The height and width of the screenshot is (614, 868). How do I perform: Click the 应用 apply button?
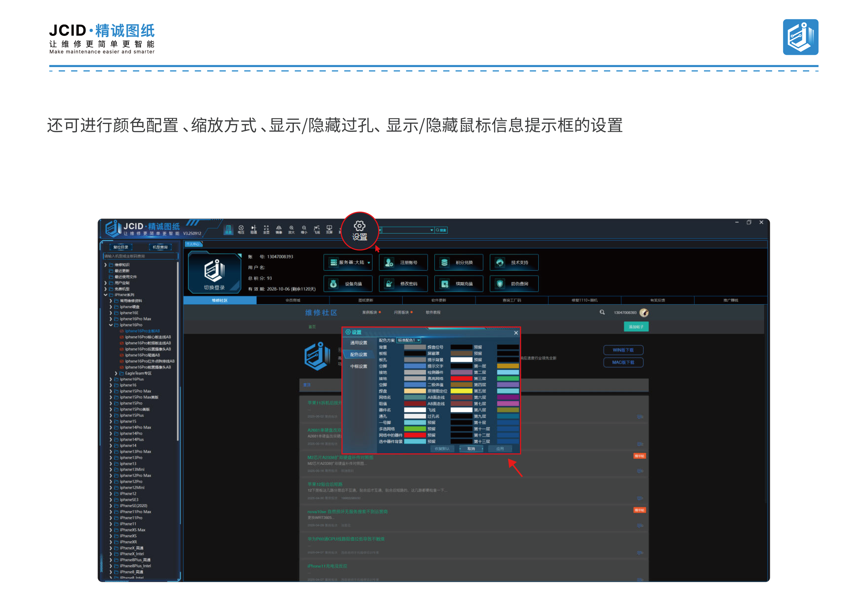tap(500, 449)
